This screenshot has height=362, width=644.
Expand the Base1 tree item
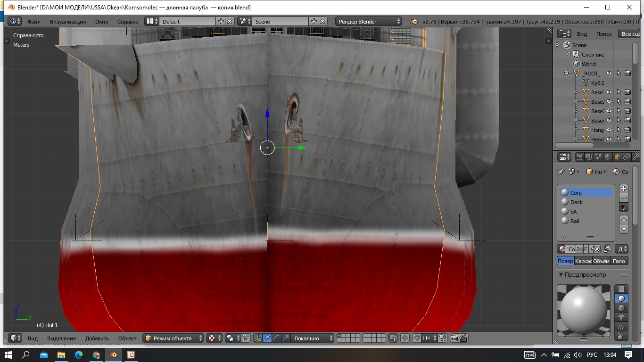coord(576,92)
